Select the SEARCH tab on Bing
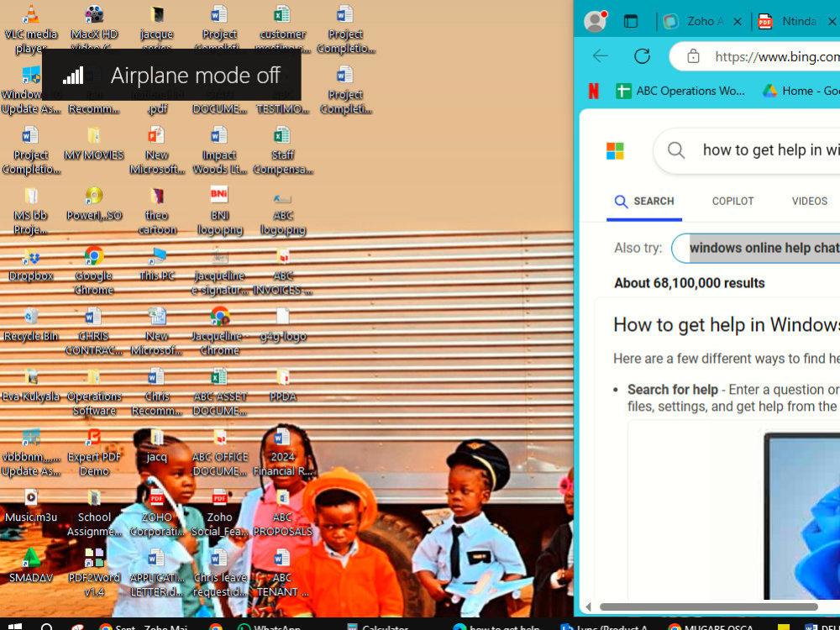Image resolution: width=840 pixels, height=630 pixels. (x=644, y=202)
